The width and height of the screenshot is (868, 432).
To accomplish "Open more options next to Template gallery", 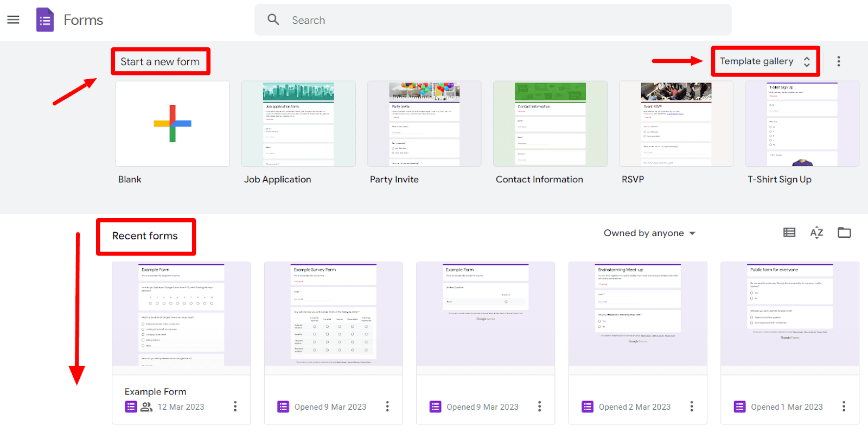I will tap(839, 61).
